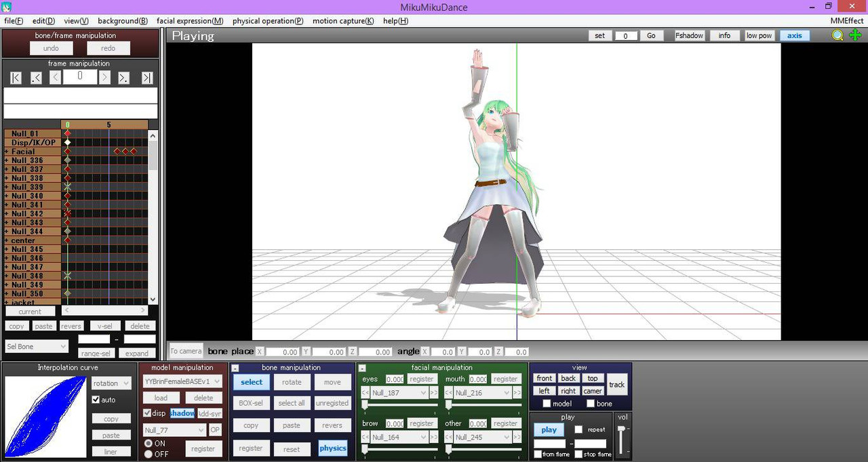Click the magnifier zoom view icon

tap(838, 35)
